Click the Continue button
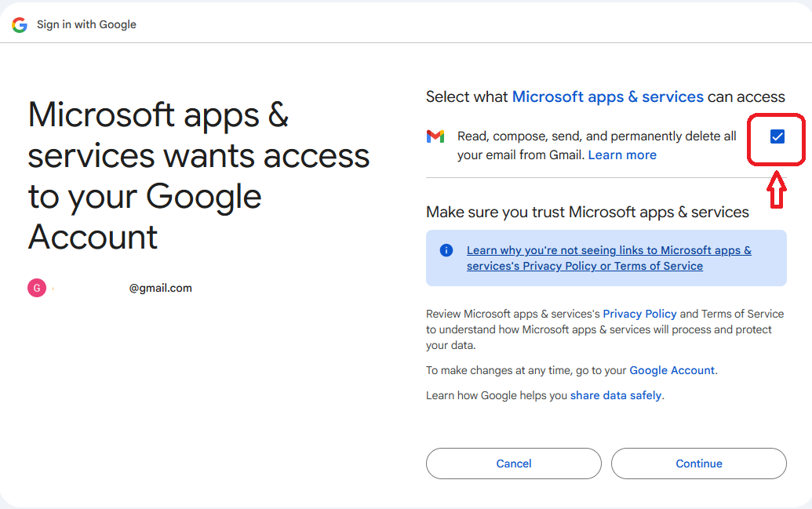This screenshot has width=812, height=509. [x=698, y=464]
